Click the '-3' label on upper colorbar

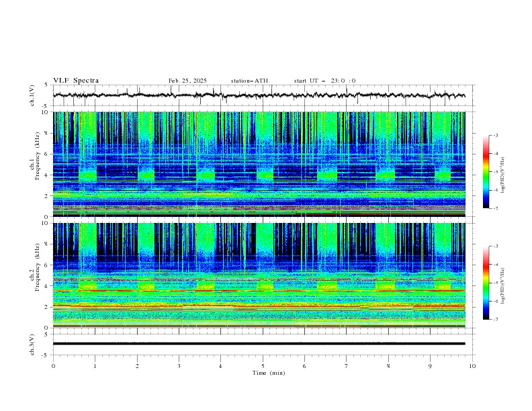[495, 135]
